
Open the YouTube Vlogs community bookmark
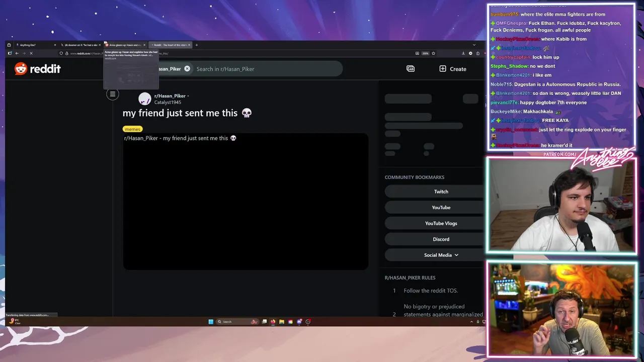tap(441, 223)
